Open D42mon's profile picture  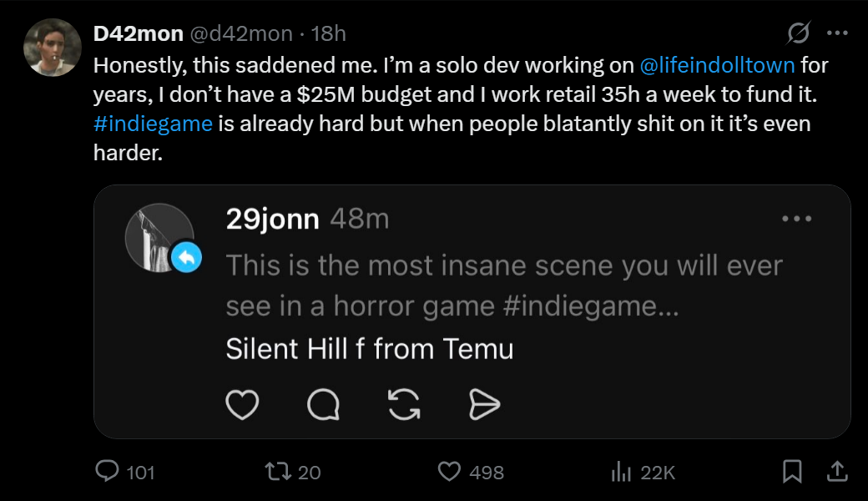click(52, 46)
